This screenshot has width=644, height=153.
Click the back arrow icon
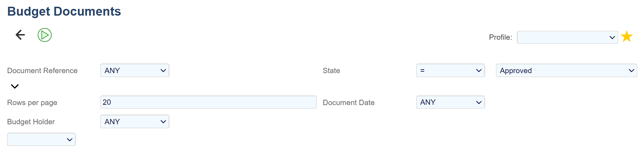(20, 35)
